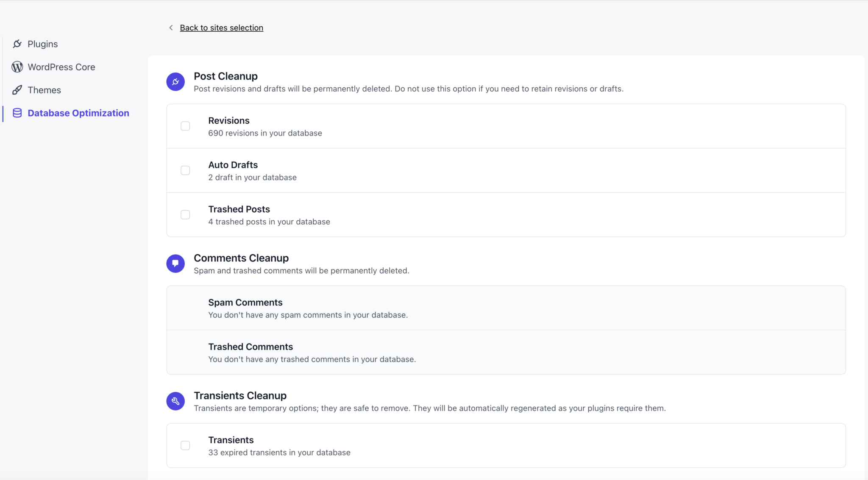868x480 pixels.
Task: Open Back to sites selection link
Action: point(221,27)
